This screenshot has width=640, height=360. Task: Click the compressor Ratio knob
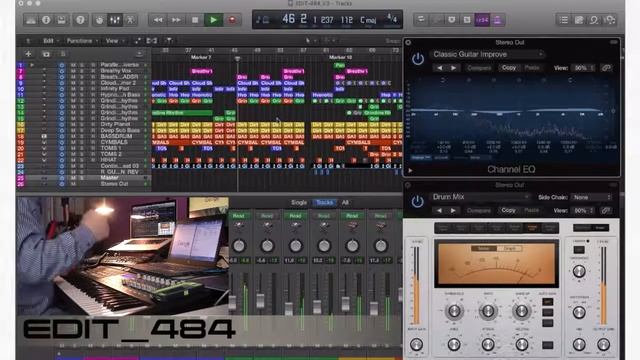click(488, 311)
